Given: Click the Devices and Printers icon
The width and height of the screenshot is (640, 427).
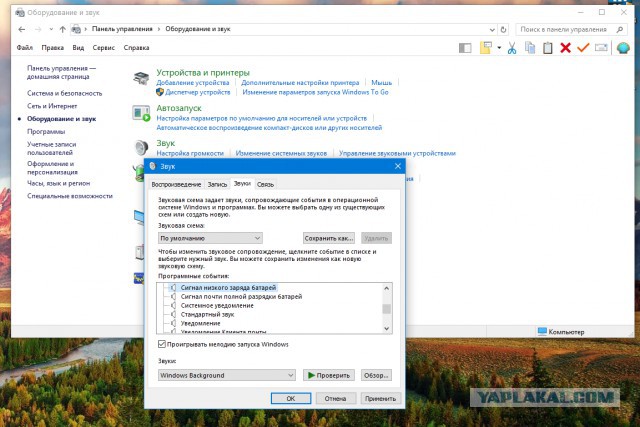Looking at the screenshot, I should tap(141, 78).
